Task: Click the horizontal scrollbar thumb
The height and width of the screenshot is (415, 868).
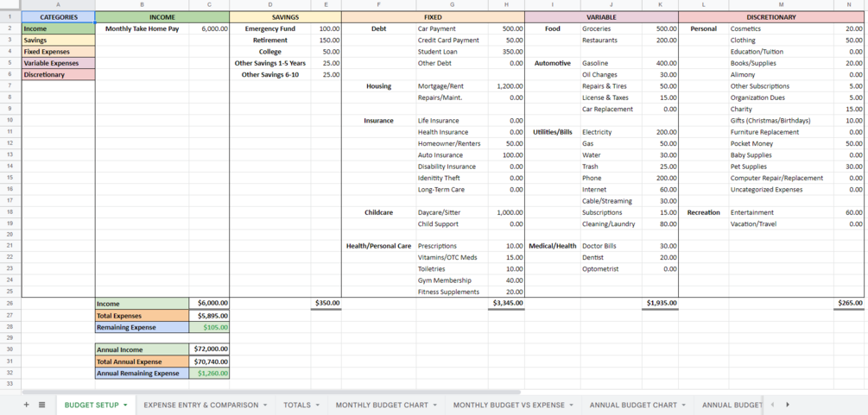Action: (271, 392)
